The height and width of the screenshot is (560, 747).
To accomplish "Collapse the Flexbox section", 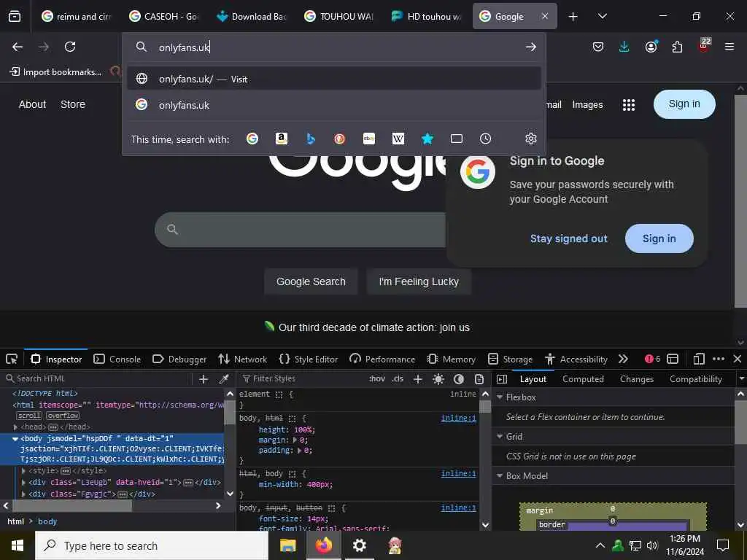I will (x=500, y=397).
